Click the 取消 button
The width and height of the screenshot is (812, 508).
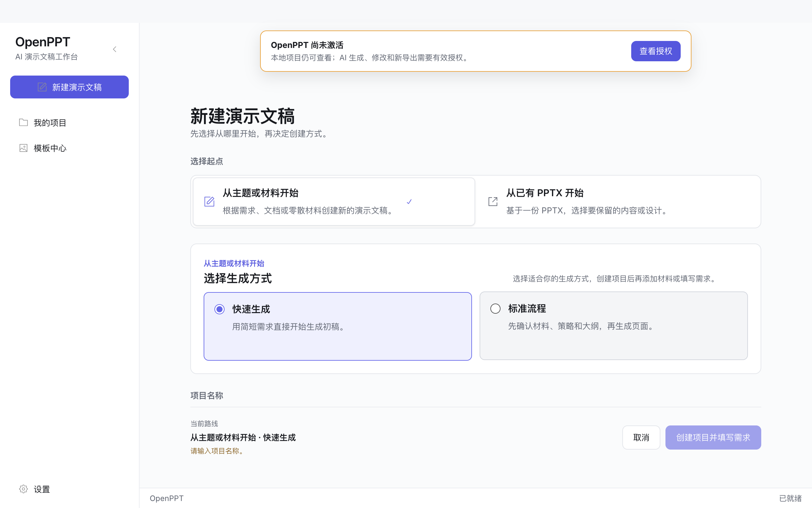coord(641,438)
